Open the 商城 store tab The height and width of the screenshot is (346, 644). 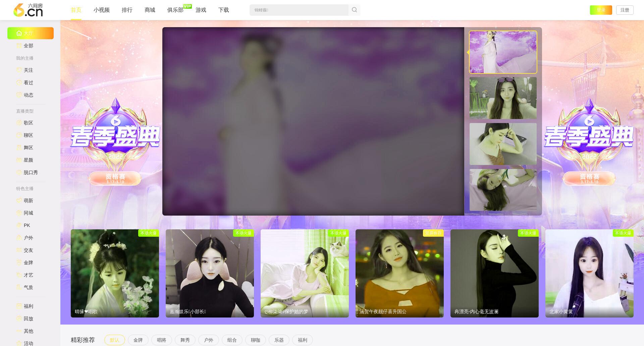(150, 10)
